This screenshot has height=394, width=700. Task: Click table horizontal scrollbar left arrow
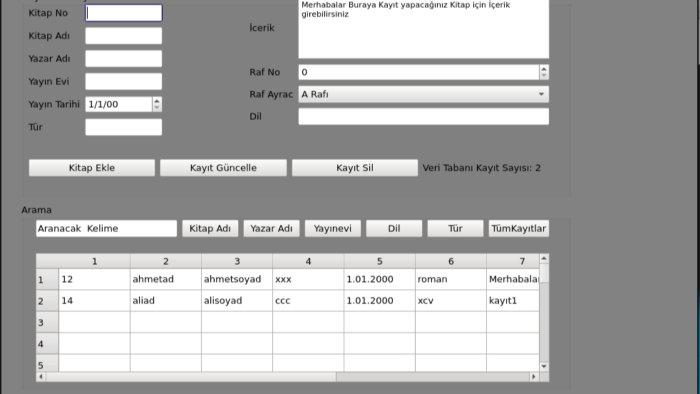(41, 377)
